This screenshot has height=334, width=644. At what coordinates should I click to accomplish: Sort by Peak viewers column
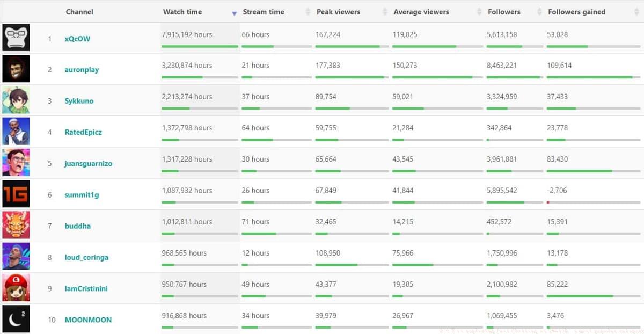click(x=338, y=12)
